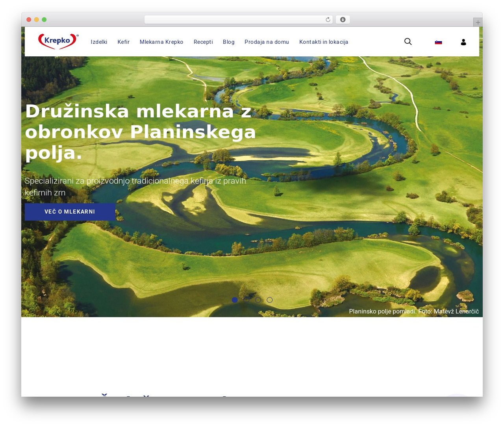The image size is (504, 427).
Task: Open the Izdelki menu item
Action: (99, 42)
